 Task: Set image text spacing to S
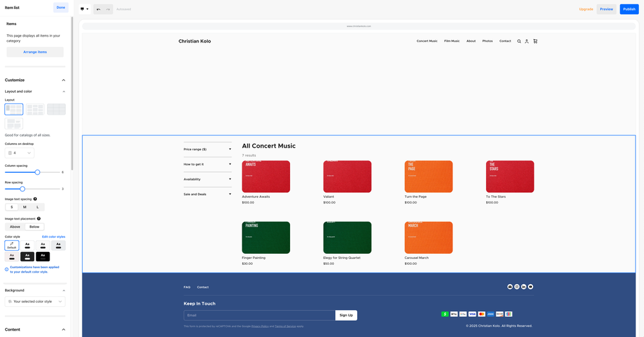[12, 207]
